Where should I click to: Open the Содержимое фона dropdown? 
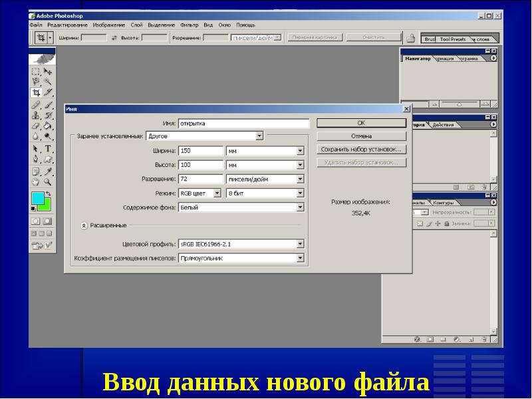(x=301, y=207)
